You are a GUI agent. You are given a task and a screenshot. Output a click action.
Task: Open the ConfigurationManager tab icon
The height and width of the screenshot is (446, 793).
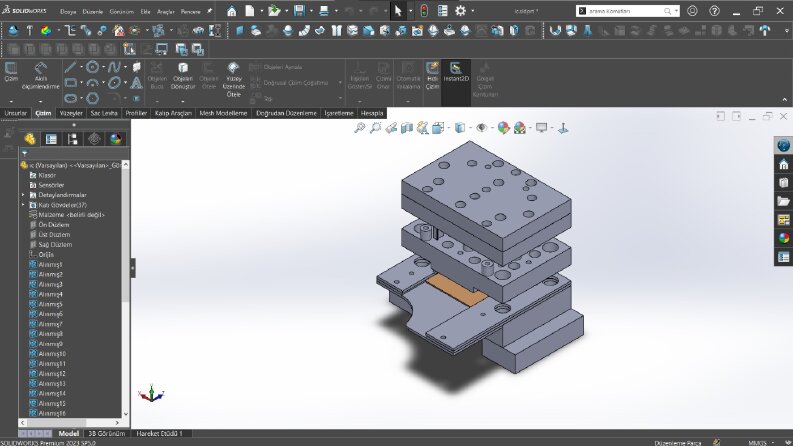pyautogui.click(x=73, y=139)
